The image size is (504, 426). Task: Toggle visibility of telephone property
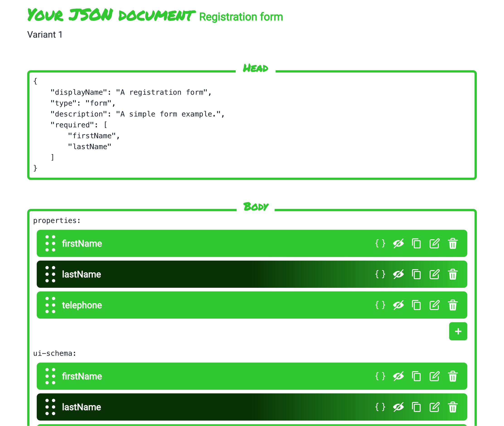click(x=398, y=305)
